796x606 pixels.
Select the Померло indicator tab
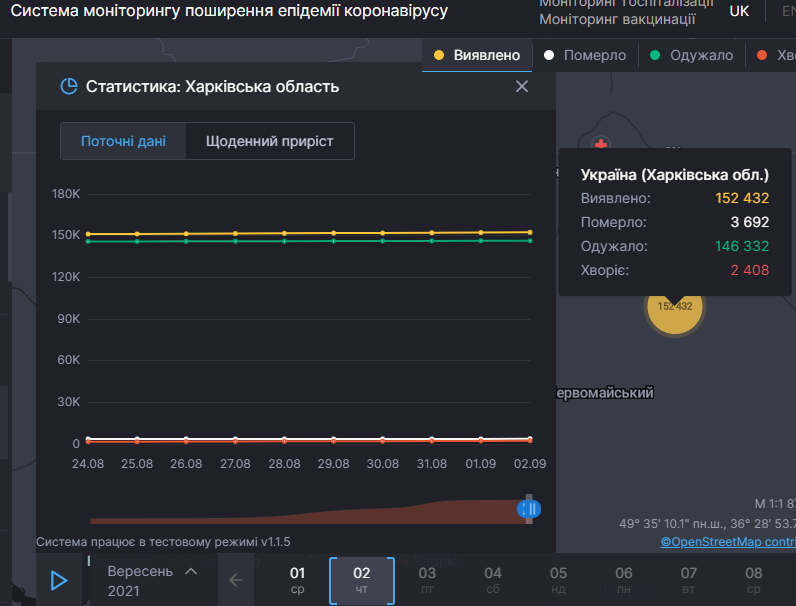tap(585, 55)
